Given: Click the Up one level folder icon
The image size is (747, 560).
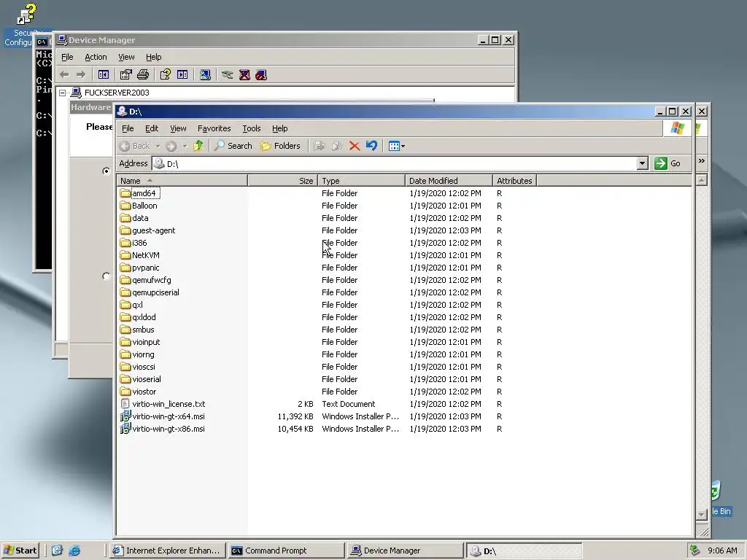Looking at the screenshot, I should 198,146.
